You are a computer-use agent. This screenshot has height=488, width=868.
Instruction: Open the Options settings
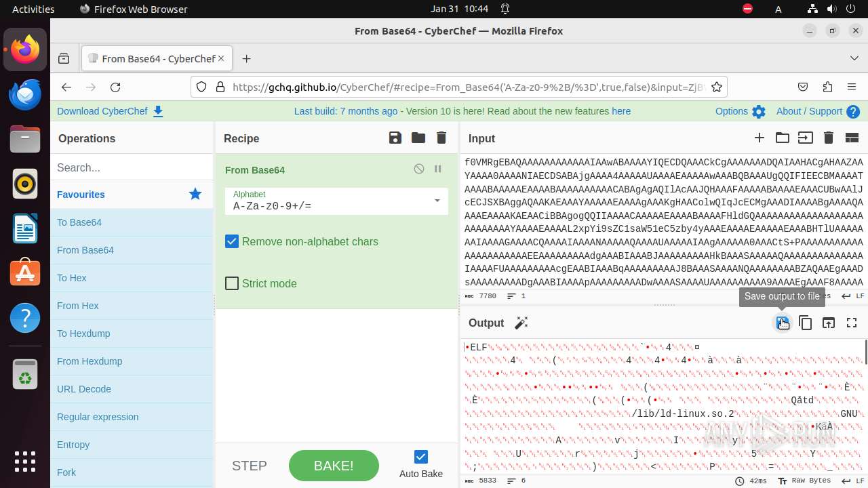pyautogui.click(x=740, y=111)
